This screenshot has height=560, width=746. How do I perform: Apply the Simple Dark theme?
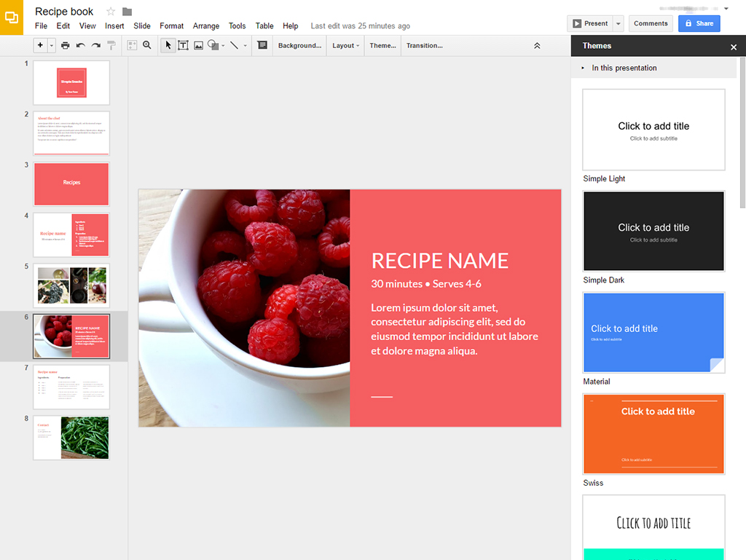(653, 231)
